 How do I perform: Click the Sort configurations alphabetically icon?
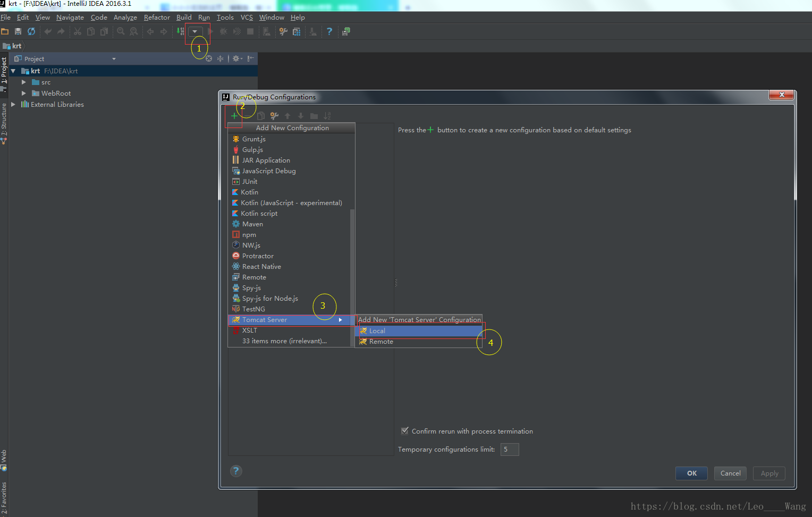coord(327,115)
